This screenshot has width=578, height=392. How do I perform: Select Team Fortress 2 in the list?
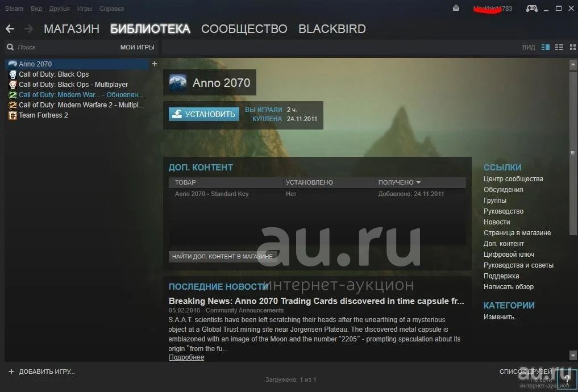[x=43, y=115]
